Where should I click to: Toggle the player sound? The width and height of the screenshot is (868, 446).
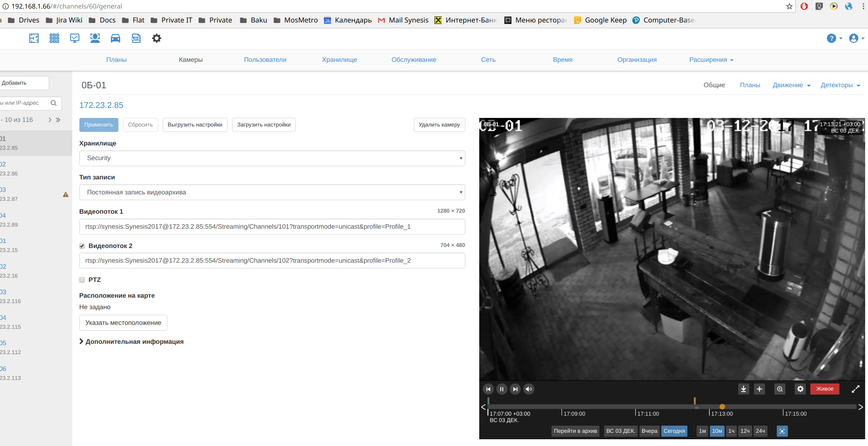pos(529,389)
